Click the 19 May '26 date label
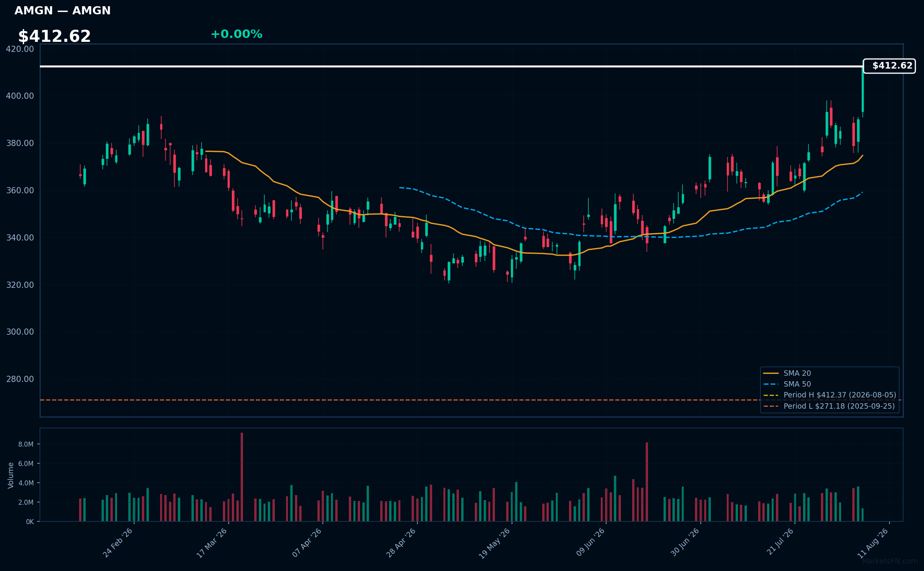 (x=495, y=543)
